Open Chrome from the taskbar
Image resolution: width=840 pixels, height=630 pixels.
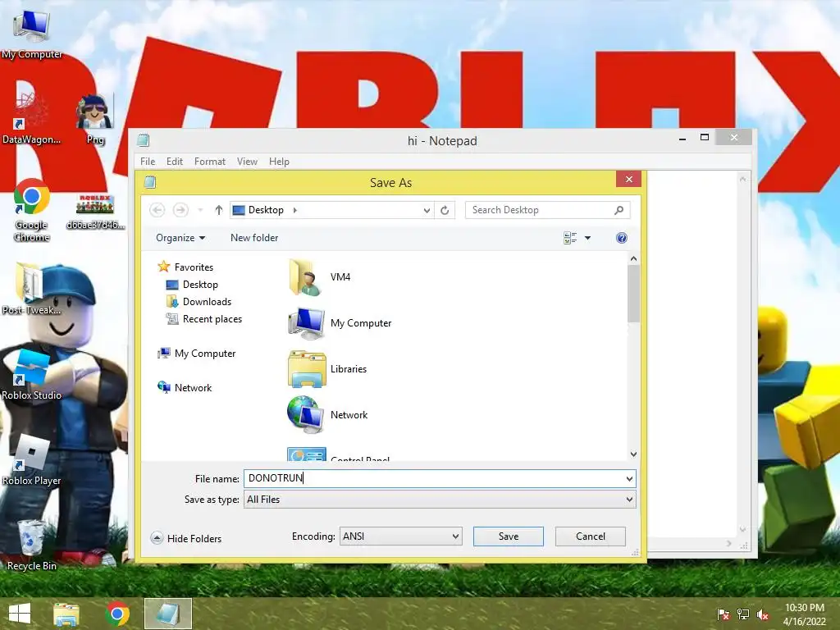point(117,614)
